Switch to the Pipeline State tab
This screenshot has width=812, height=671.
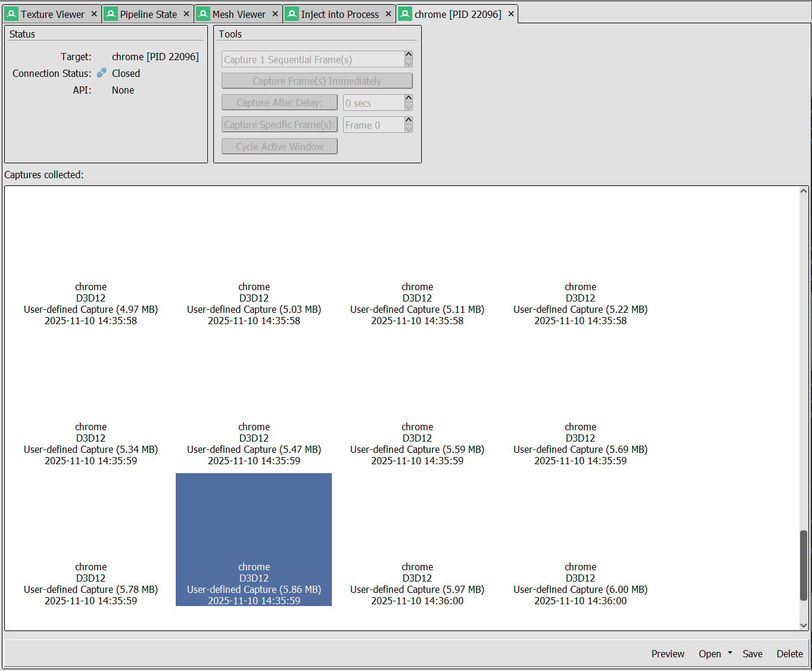[x=148, y=13]
